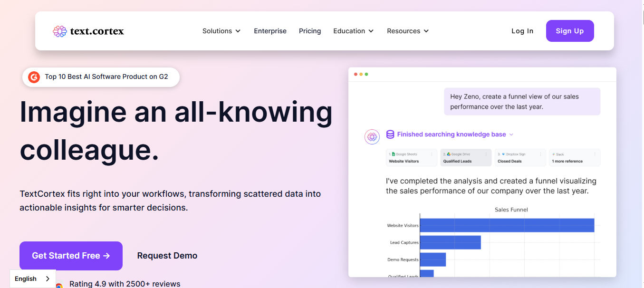This screenshot has width=644, height=288.
Task: Click 'Rating 4.9 with 2500+ reviews' text
Action: (x=125, y=284)
